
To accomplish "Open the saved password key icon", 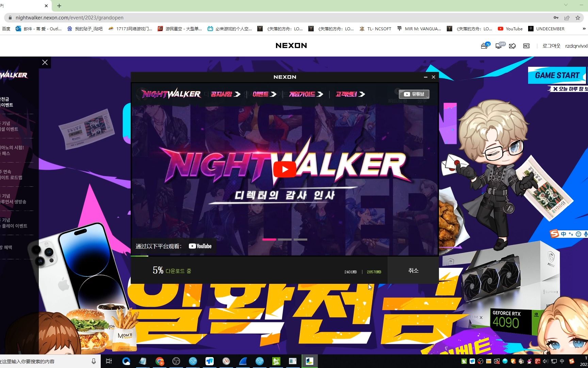I will (x=556, y=18).
